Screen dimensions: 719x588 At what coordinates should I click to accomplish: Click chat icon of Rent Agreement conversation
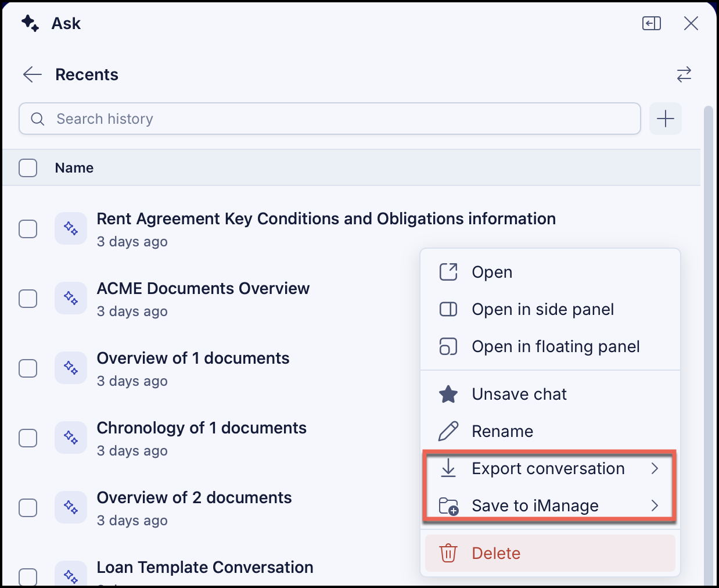pyautogui.click(x=71, y=228)
